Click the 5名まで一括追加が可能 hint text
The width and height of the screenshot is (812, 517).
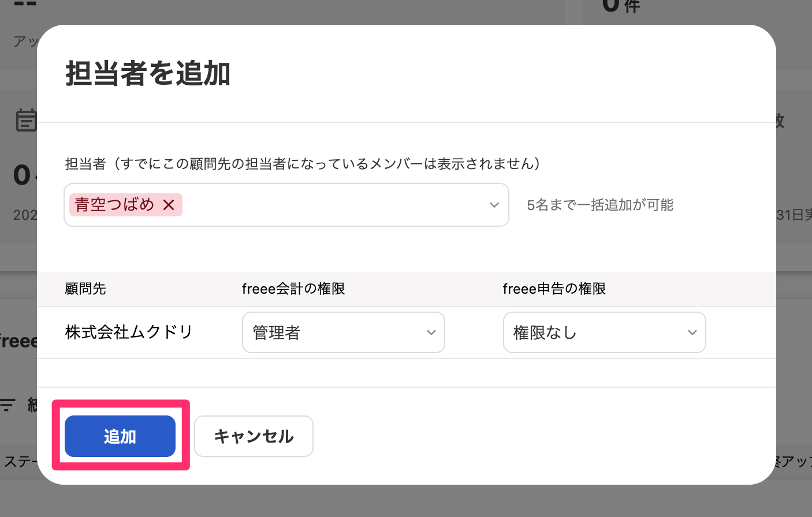pyautogui.click(x=600, y=205)
